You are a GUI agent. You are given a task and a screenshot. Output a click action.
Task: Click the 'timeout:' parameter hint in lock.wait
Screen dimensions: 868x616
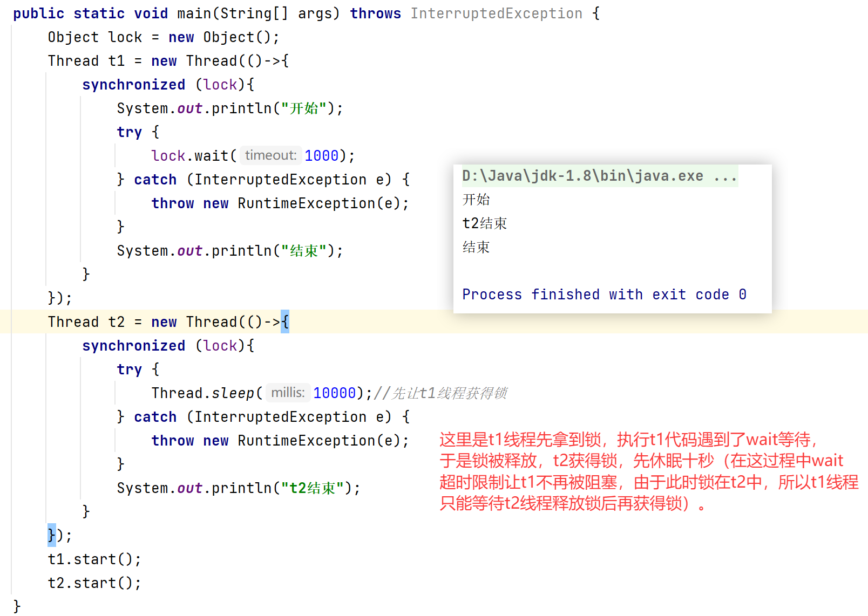pos(270,155)
